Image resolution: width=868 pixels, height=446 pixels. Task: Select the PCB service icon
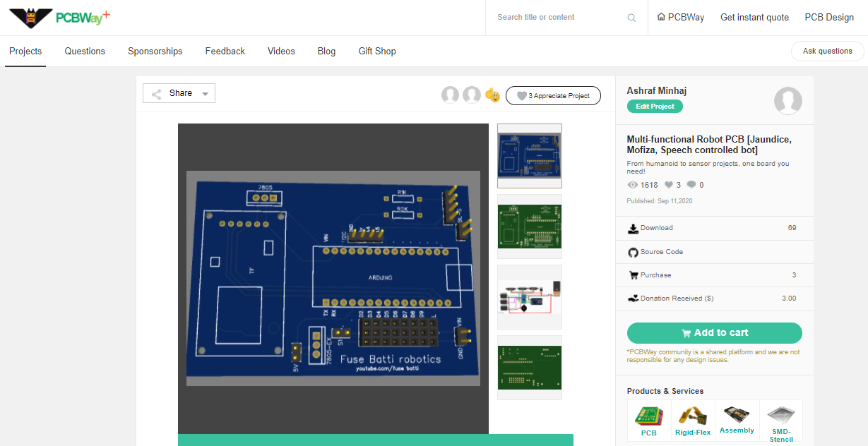point(648,417)
